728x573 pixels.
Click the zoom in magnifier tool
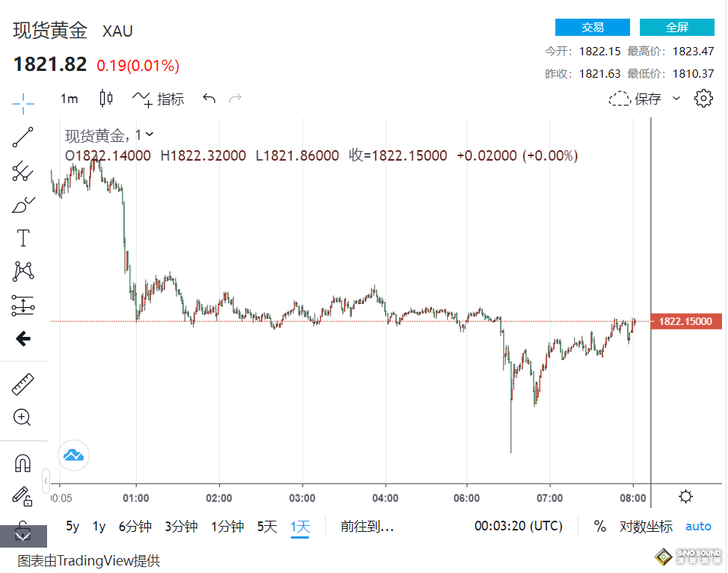(x=23, y=418)
